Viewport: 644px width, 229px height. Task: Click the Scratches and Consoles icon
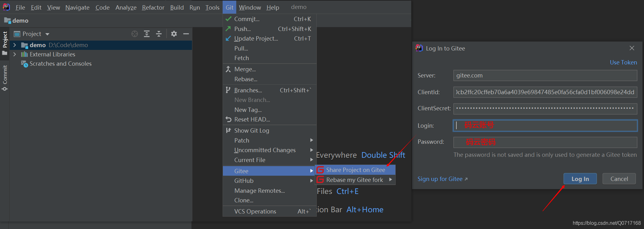[24, 64]
